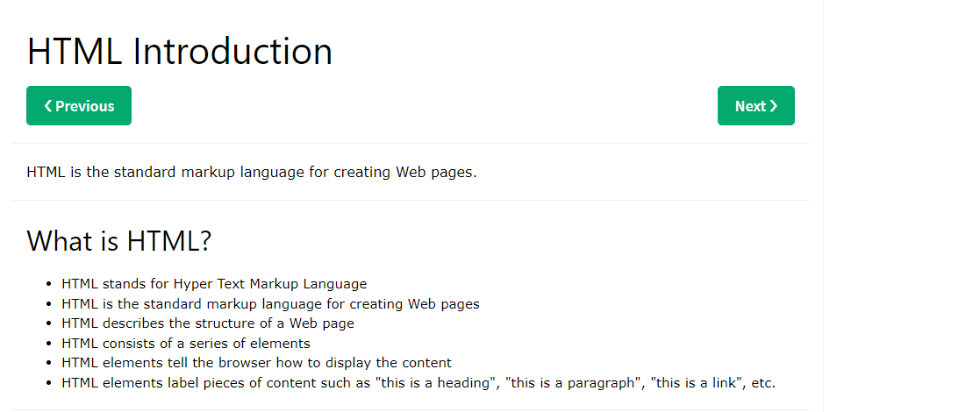The width and height of the screenshot is (980, 412).
Task: Click the right chevron icon in Next
Action: pos(774,106)
